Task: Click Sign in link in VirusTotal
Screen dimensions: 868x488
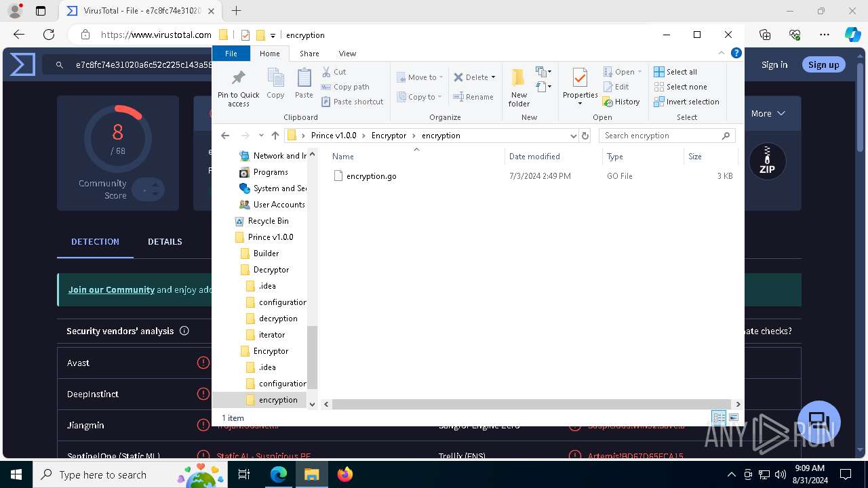Action: click(774, 64)
